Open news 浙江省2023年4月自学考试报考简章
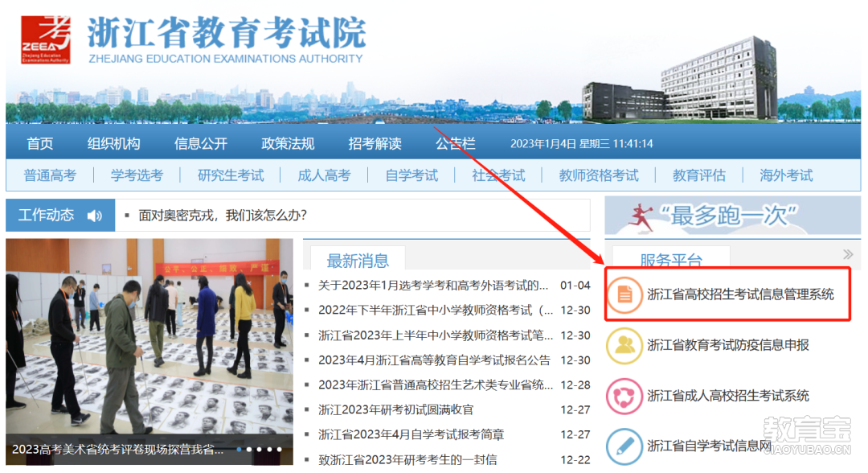This screenshot has width=868, height=473. pos(411,434)
